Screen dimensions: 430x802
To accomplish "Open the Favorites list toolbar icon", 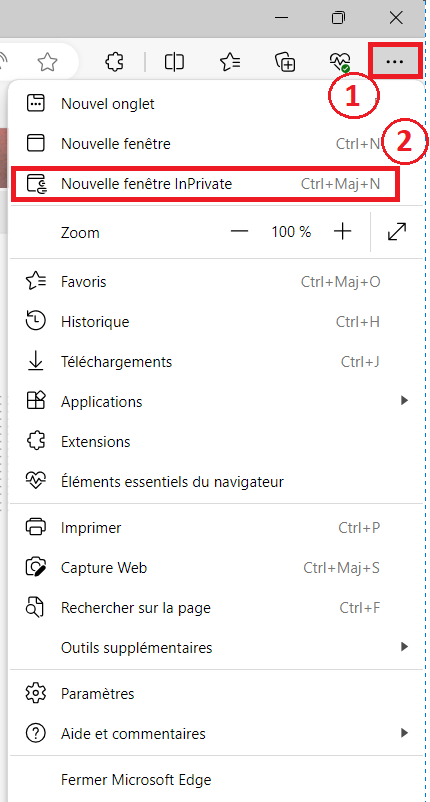I will [230, 62].
